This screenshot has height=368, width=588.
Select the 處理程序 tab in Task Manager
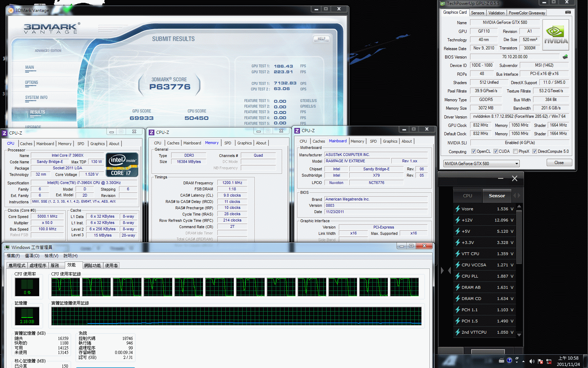click(38, 266)
